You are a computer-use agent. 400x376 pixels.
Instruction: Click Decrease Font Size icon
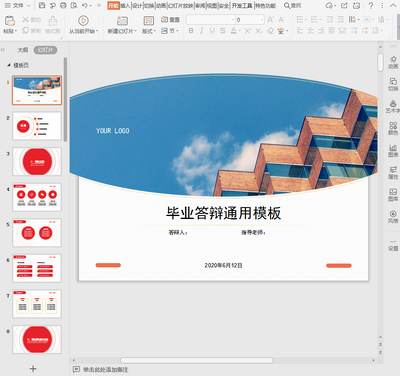282,20
